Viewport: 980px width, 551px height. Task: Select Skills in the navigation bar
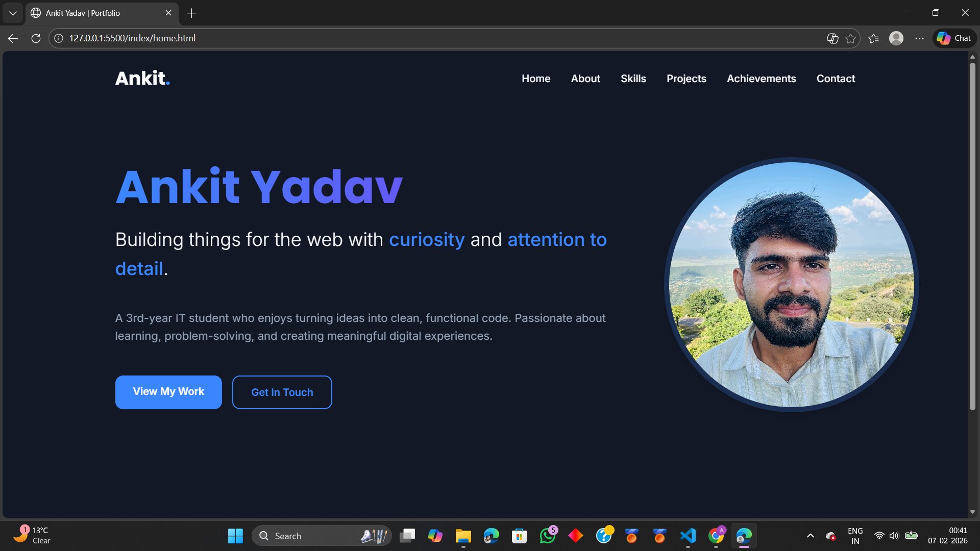tap(633, 79)
